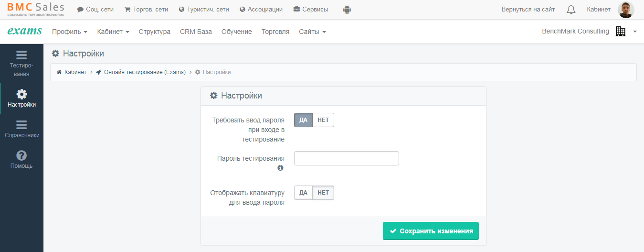This screenshot has width=644, height=252.
Task: Open Справочники in the sidebar
Action: (x=21, y=129)
